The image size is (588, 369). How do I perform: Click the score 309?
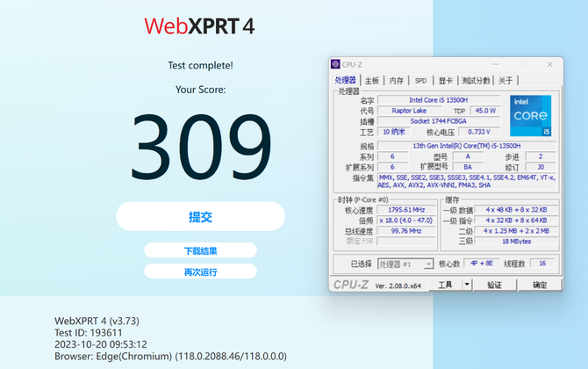[x=201, y=147]
